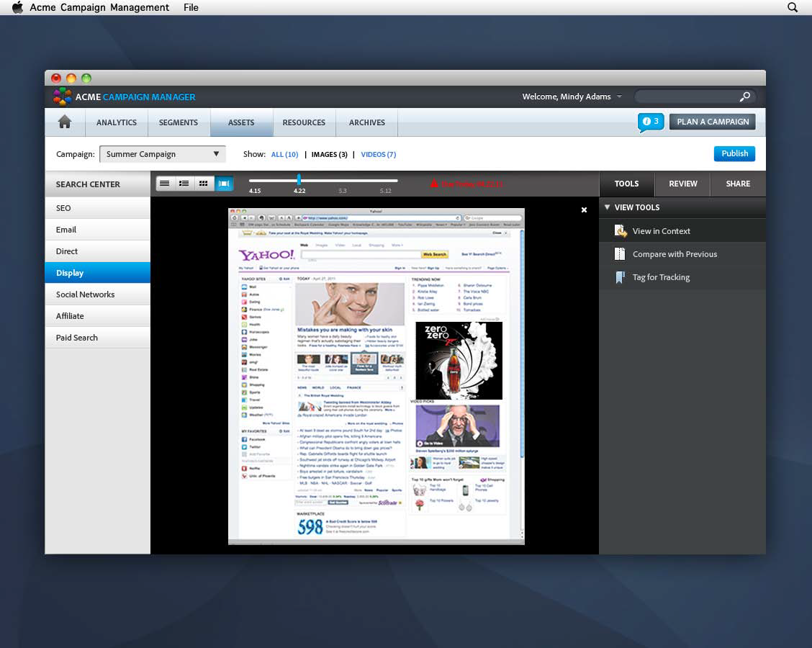Click the red due-today warning icon
The height and width of the screenshot is (648, 812).
434,184
